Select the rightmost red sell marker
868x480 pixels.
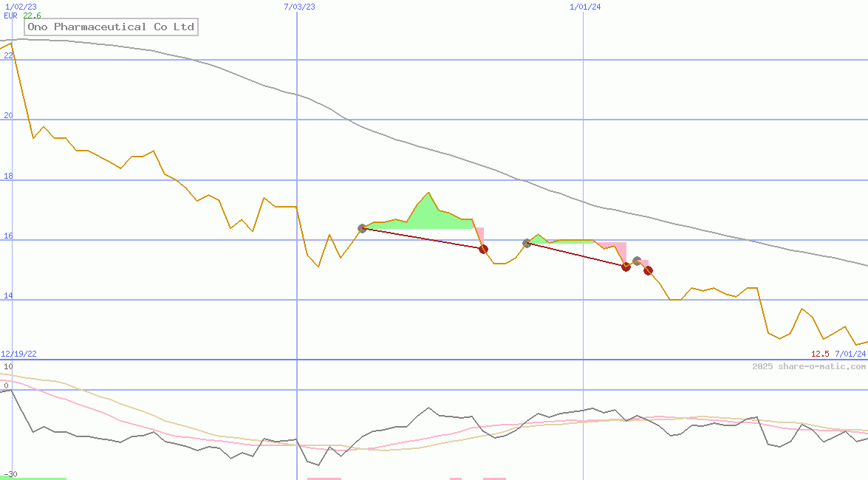point(648,271)
